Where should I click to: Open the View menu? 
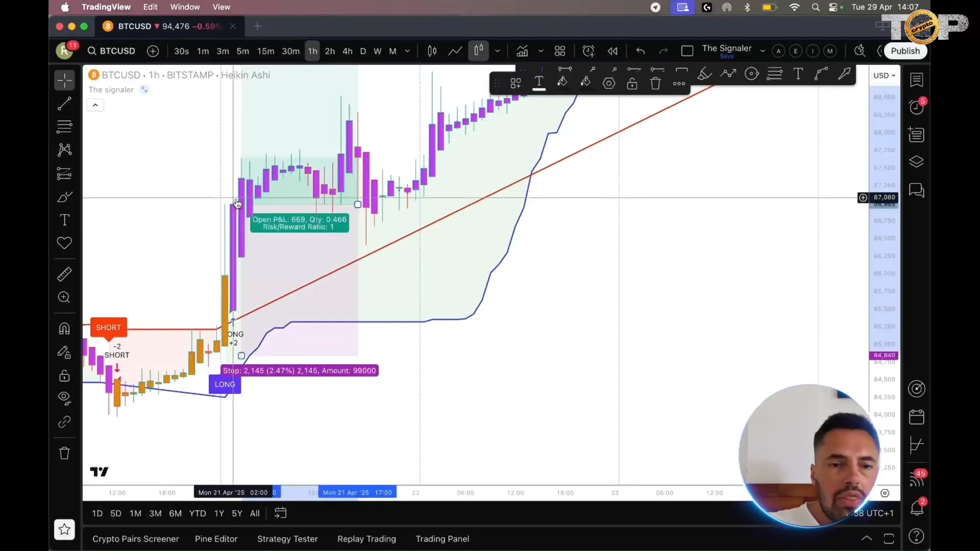point(221,7)
